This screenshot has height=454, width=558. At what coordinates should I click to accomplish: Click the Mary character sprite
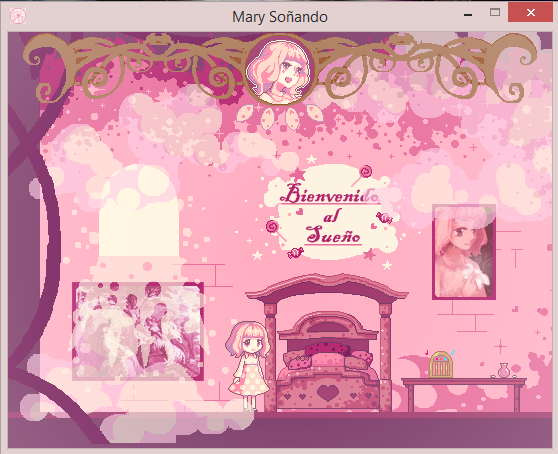[x=248, y=366]
